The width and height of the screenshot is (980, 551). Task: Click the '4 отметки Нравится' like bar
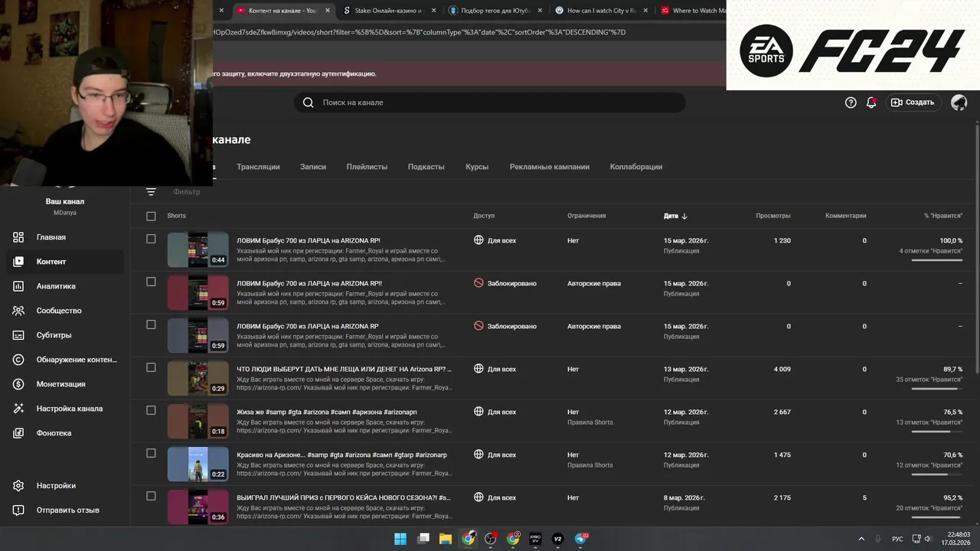937,260
